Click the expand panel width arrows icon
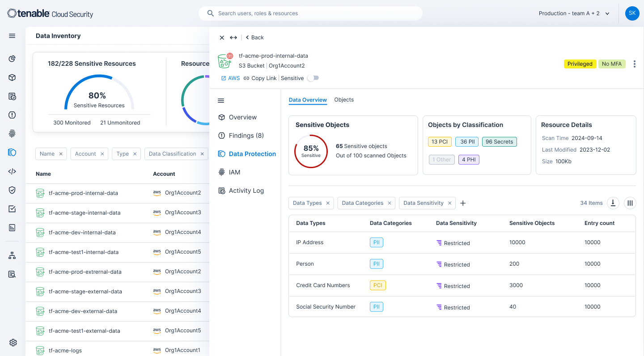Screen dimensions: 644x356 [233, 38]
